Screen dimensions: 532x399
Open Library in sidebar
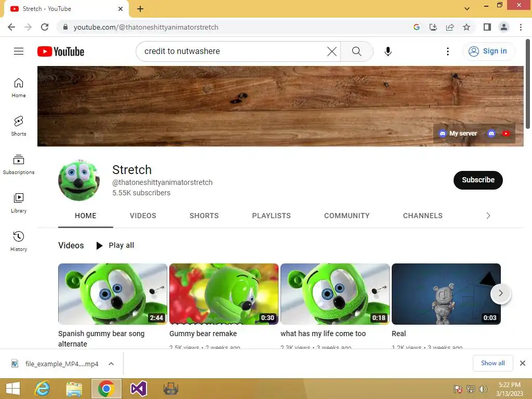(x=19, y=203)
